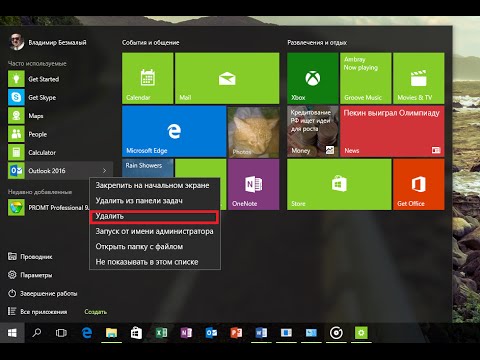The image size is (480, 360).
Task: Choose 'Не показывать в этом списке'
Action: click(155, 262)
